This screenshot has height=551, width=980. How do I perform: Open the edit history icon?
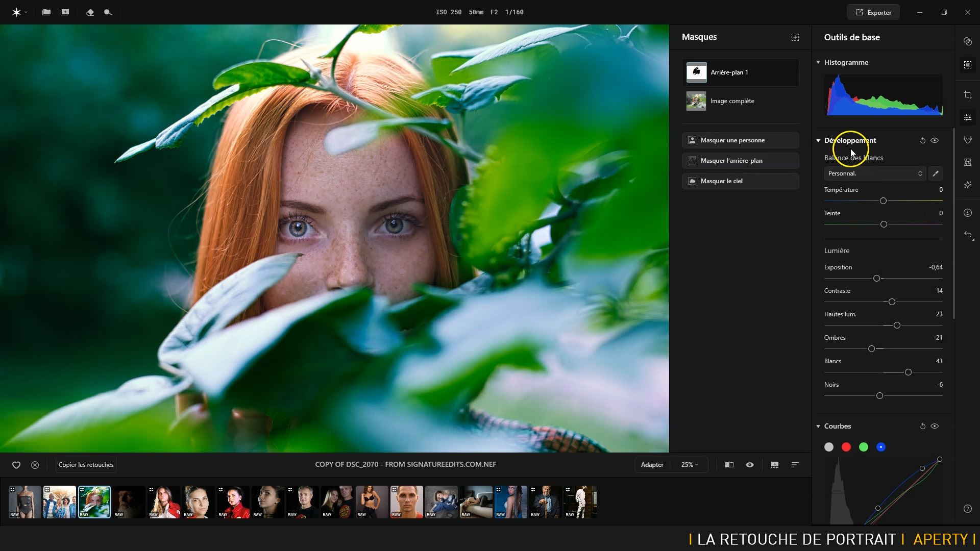click(x=968, y=235)
